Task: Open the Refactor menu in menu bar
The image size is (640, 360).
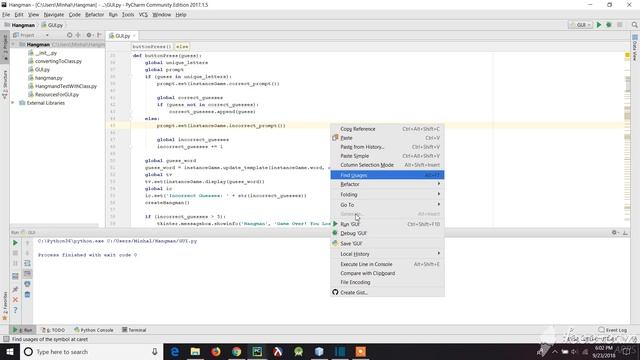Action: coord(94,15)
